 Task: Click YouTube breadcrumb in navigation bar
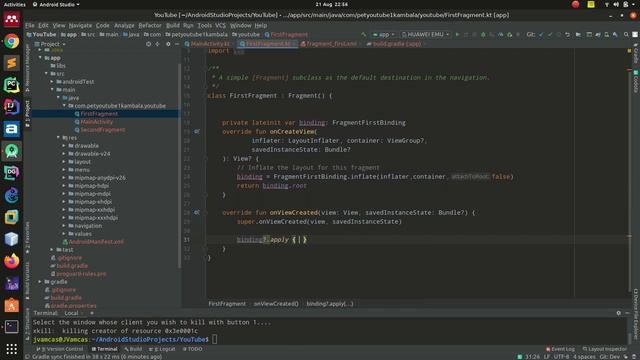click(41, 35)
